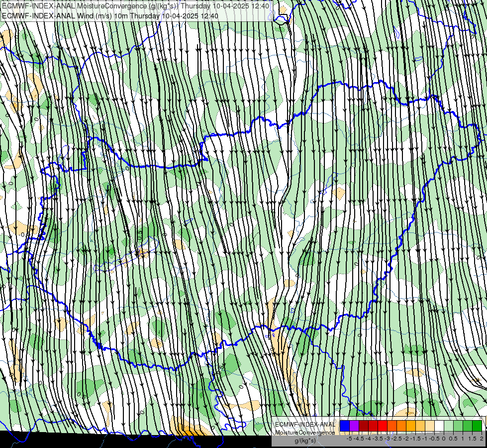Image resolution: width=487 pixels, height=448 pixels.
Task: Click the -3 legend tick label
Action: (x=388, y=439)
